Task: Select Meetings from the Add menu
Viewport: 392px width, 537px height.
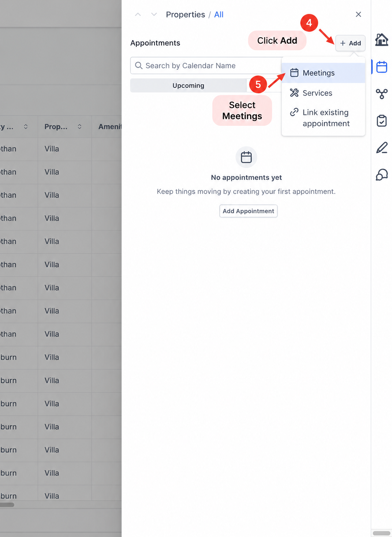Action: tap(324, 73)
